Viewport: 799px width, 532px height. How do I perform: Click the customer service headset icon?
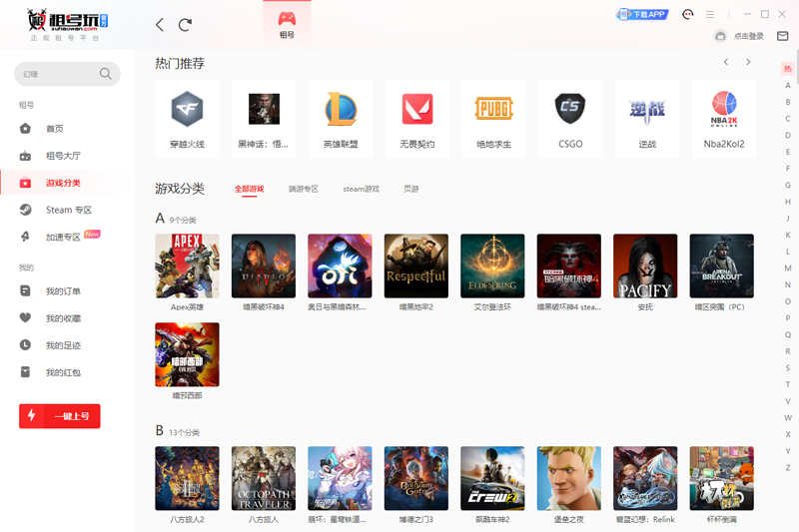(687, 14)
